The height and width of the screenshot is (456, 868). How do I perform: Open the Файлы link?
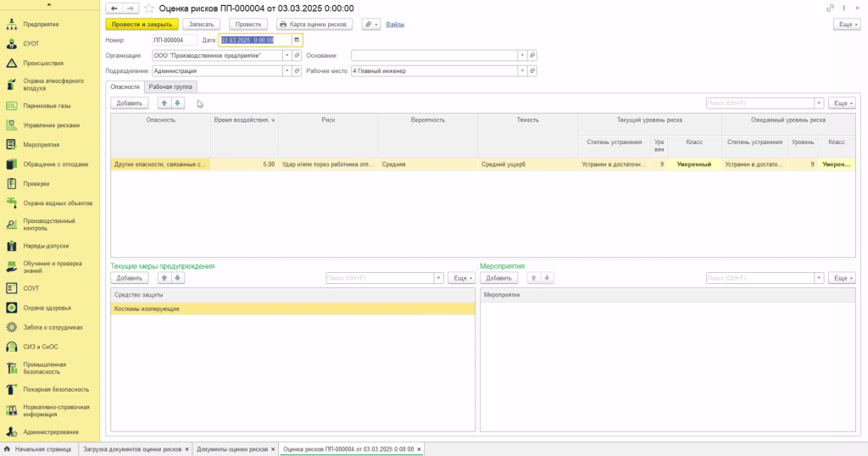pos(395,25)
